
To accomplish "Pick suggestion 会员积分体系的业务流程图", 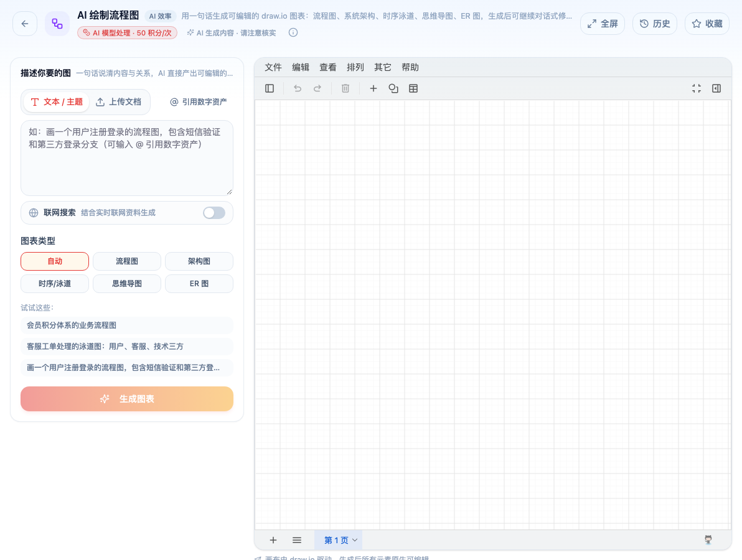I will 127,325.
